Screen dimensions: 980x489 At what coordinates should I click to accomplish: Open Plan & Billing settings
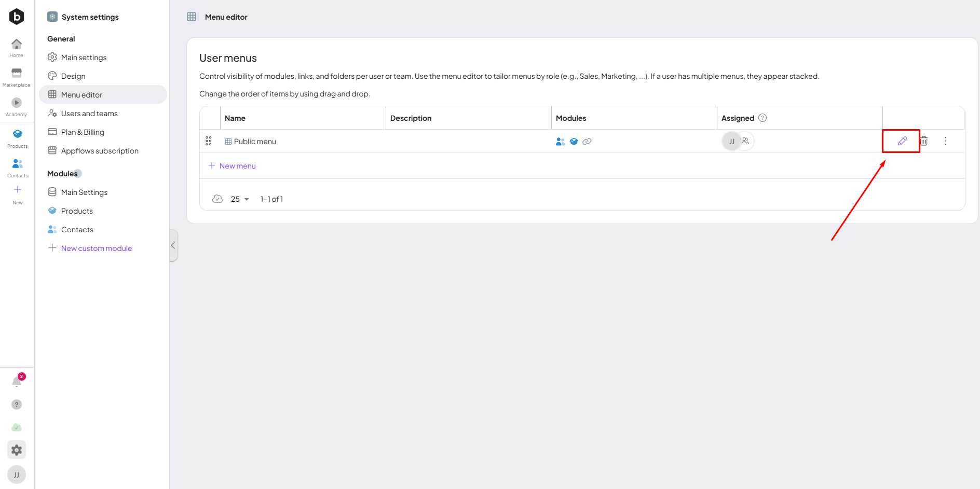(x=83, y=132)
